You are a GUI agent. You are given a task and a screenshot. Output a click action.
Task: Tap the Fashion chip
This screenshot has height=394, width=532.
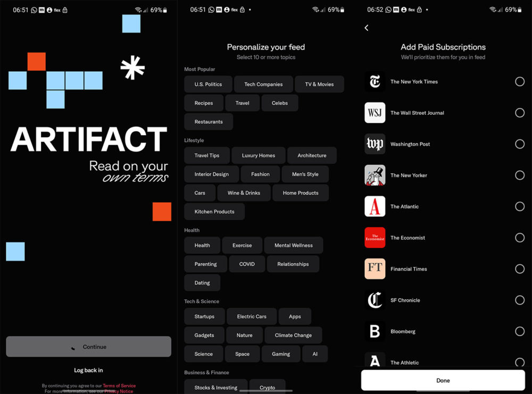pyautogui.click(x=260, y=174)
